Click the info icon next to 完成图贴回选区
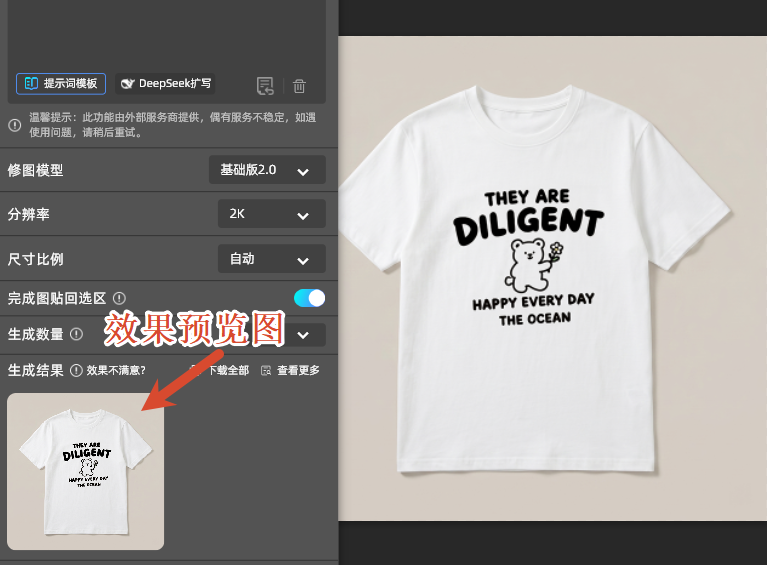Screen dimensions: 767x565 pos(119,298)
